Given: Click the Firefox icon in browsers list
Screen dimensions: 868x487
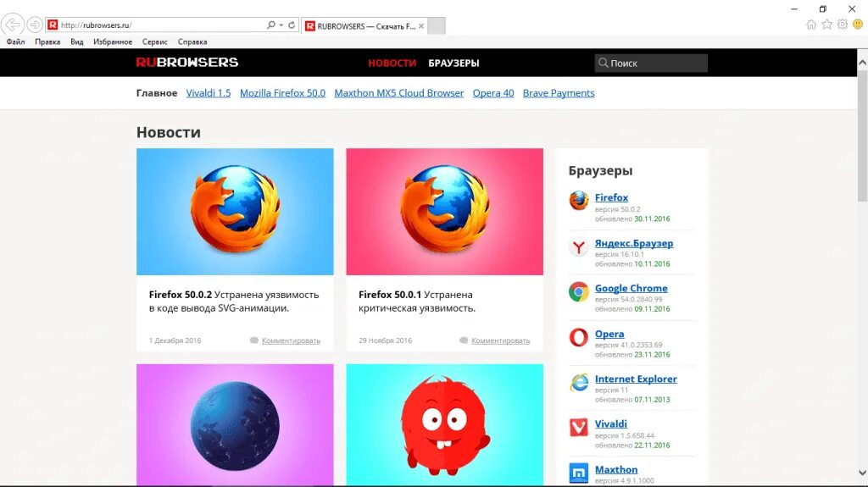Looking at the screenshot, I should (579, 201).
